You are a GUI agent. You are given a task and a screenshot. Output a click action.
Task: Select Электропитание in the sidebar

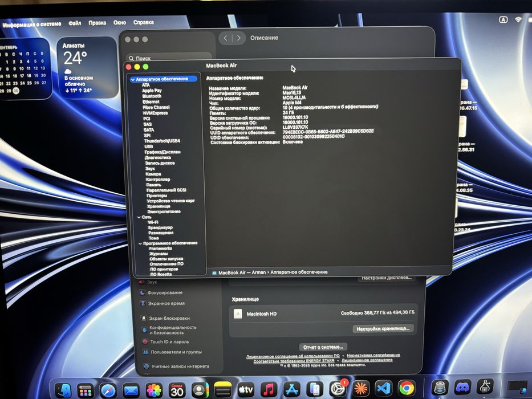tap(164, 211)
